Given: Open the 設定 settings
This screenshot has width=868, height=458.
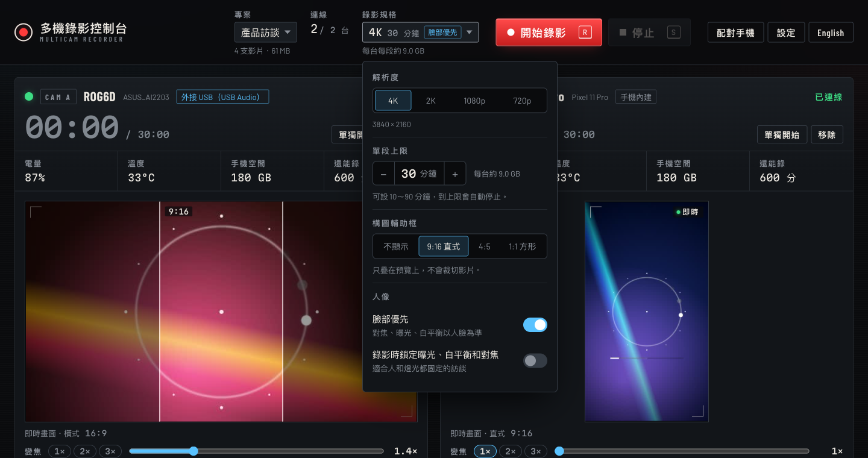Looking at the screenshot, I should pos(786,33).
